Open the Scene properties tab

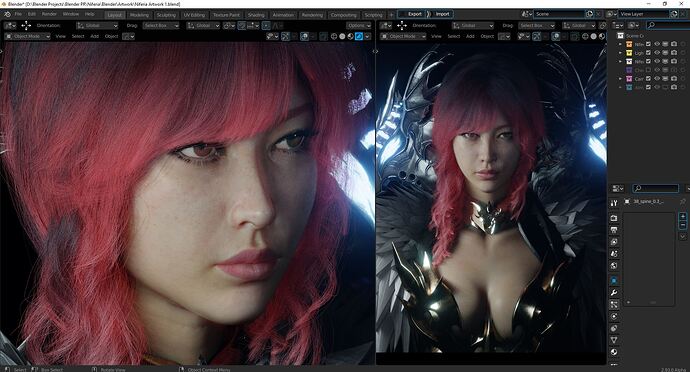click(x=614, y=254)
